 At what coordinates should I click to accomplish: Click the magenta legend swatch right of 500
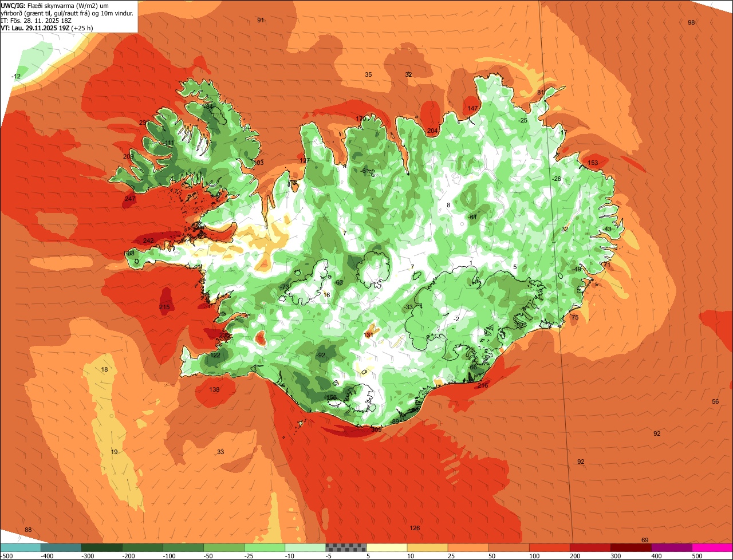pos(712,547)
